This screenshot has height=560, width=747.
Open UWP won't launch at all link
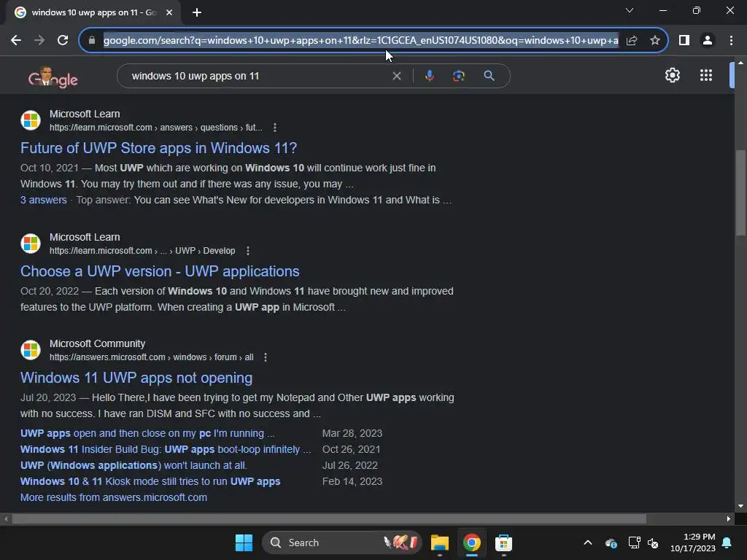133,465
